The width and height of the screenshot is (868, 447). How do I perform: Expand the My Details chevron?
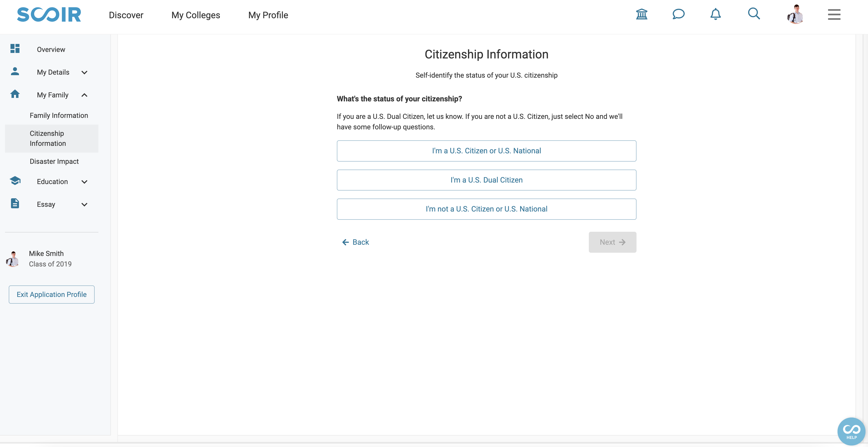(x=84, y=72)
